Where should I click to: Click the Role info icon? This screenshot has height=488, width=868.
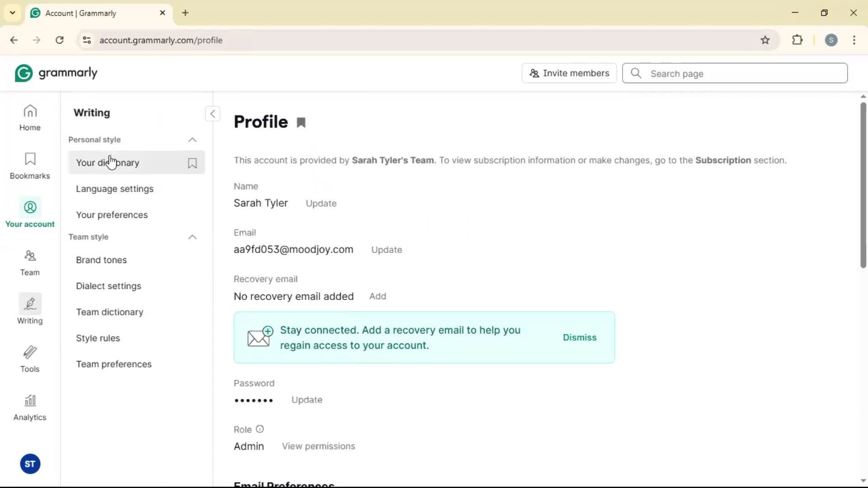pos(259,429)
